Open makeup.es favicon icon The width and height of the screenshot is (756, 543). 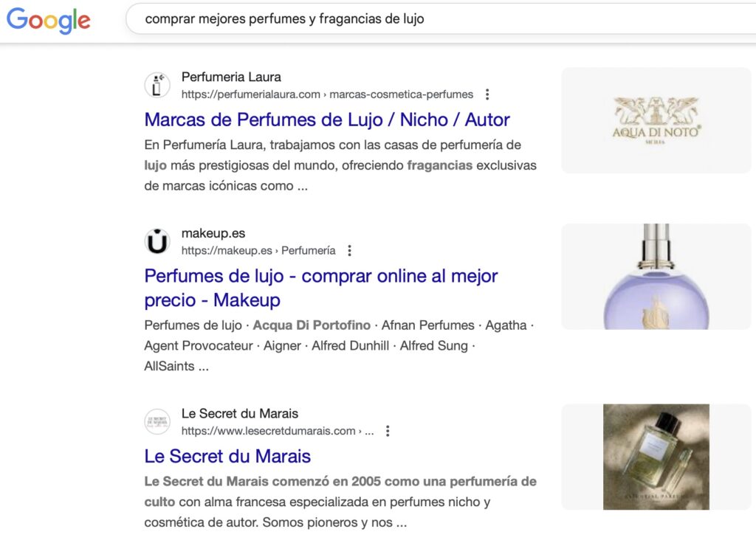pos(157,241)
